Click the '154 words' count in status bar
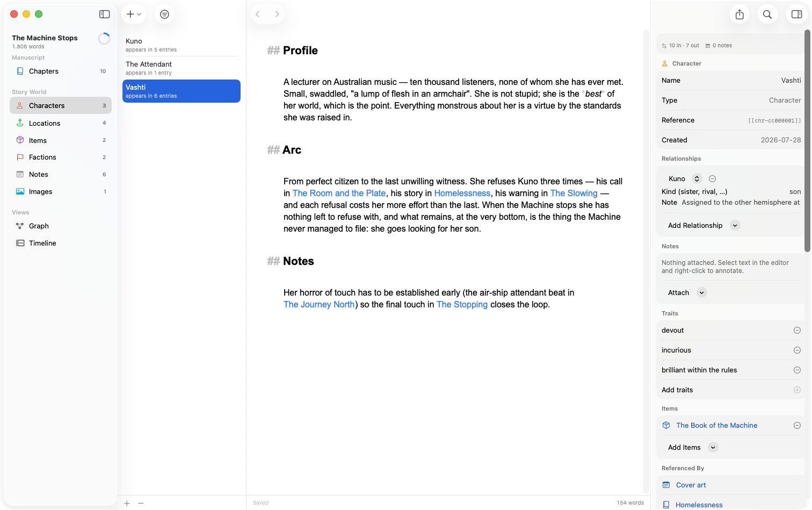812x510 pixels. tap(630, 503)
